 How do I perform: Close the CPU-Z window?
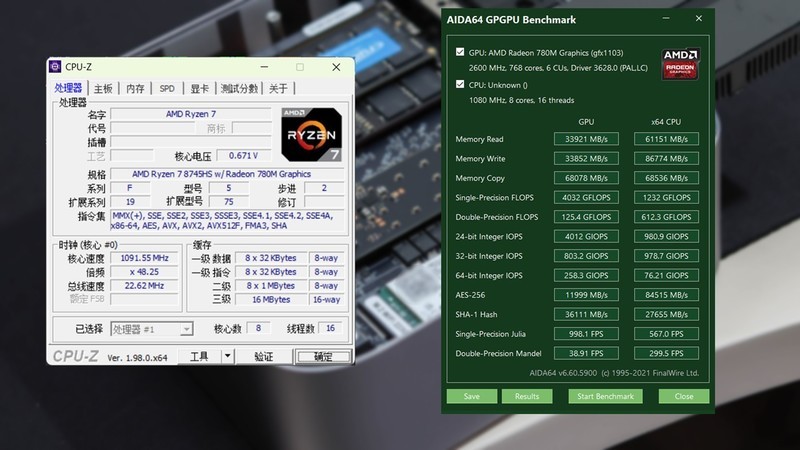(x=336, y=67)
